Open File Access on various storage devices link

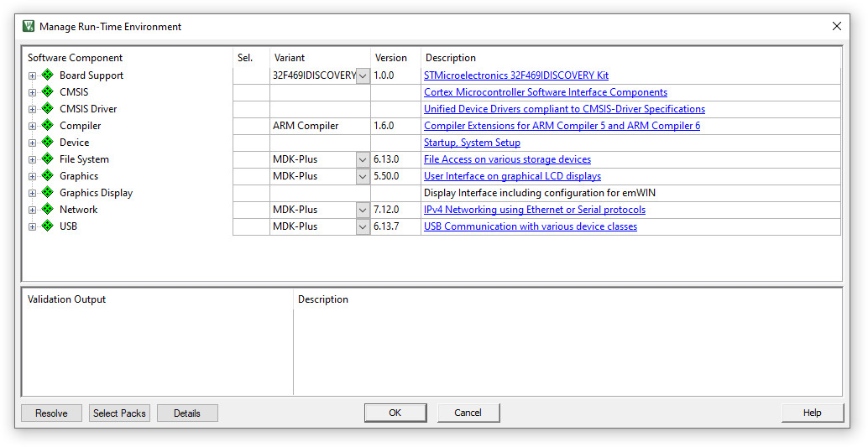(507, 159)
